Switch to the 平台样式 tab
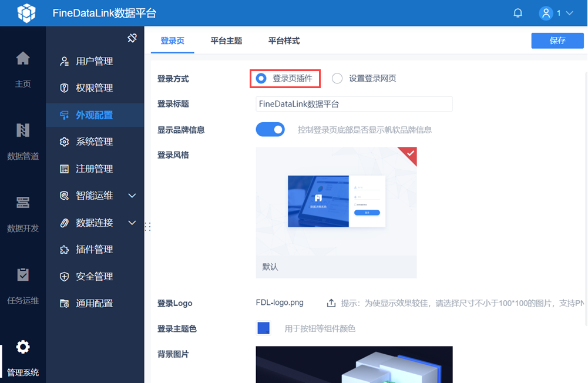This screenshot has width=588, height=383. (284, 41)
